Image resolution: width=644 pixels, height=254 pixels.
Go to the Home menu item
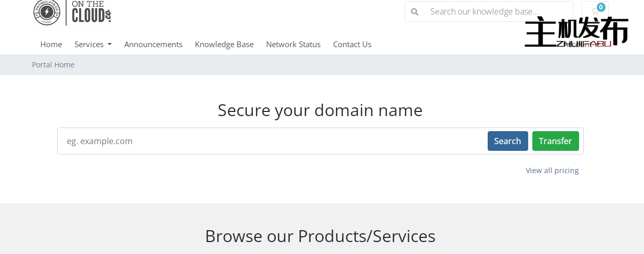(51, 45)
